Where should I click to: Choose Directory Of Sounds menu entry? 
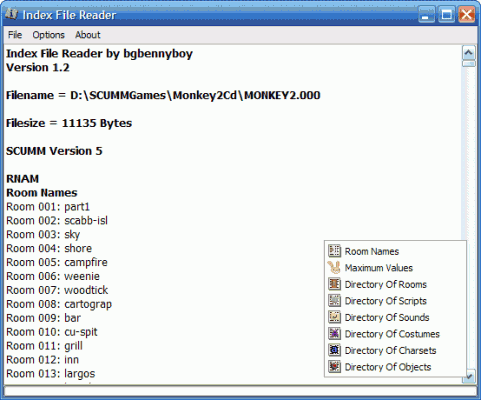[x=395, y=317]
